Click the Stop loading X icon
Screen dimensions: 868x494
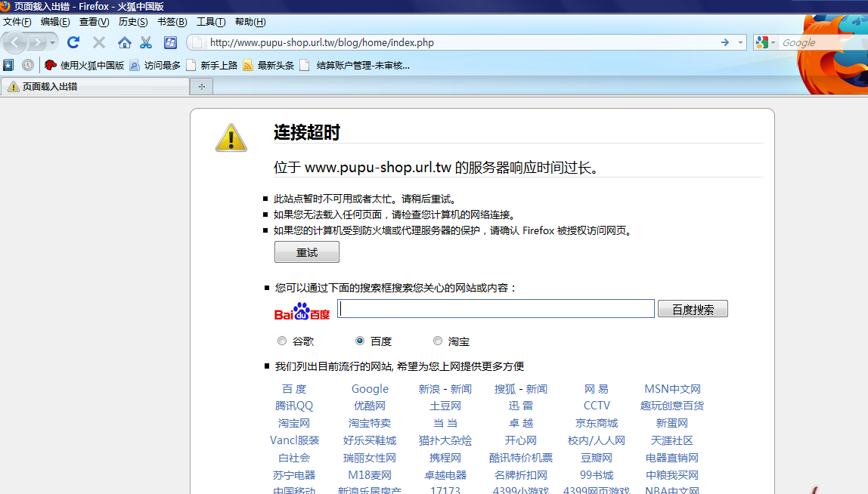99,42
